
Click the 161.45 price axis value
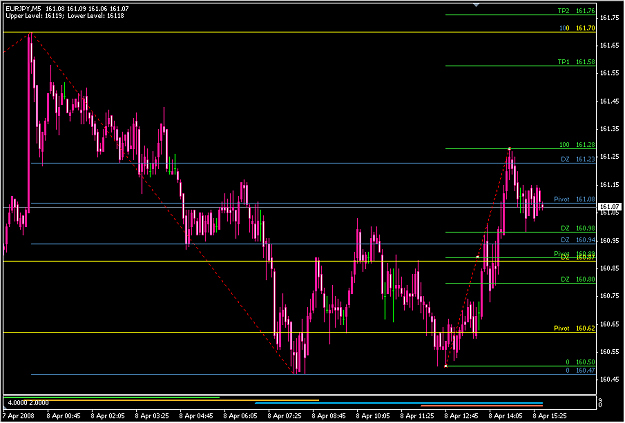(x=608, y=101)
